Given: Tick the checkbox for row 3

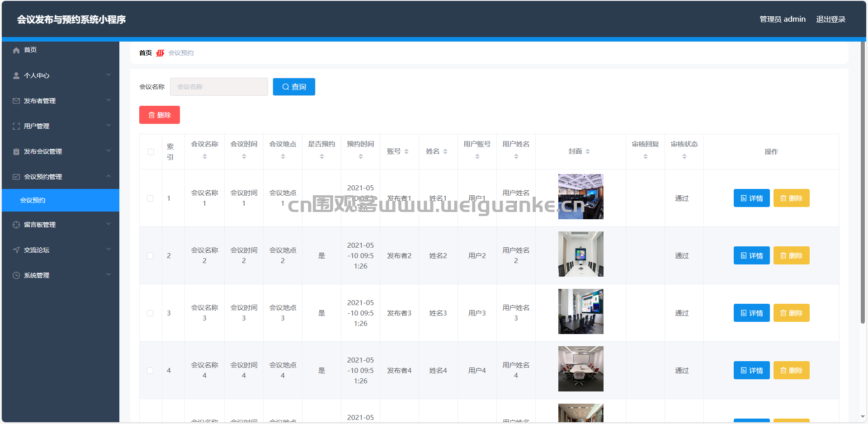Looking at the screenshot, I should [150, 313].
